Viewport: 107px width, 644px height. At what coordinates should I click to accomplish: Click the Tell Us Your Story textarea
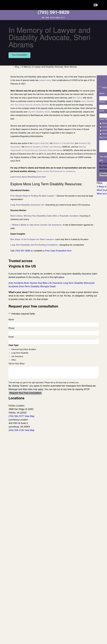point(54,372)
